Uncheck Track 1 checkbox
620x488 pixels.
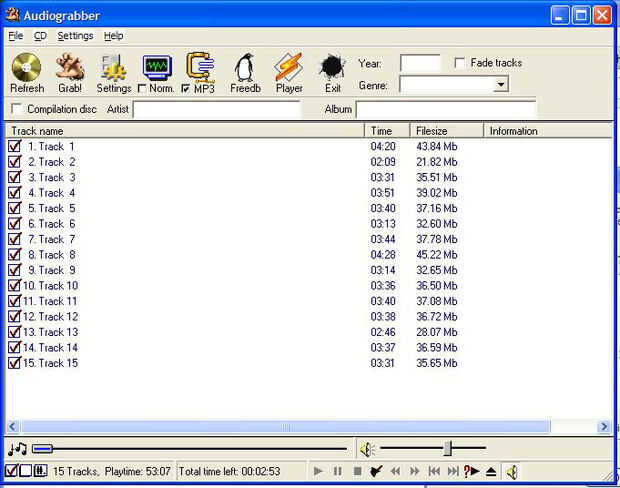pos(15,146)
